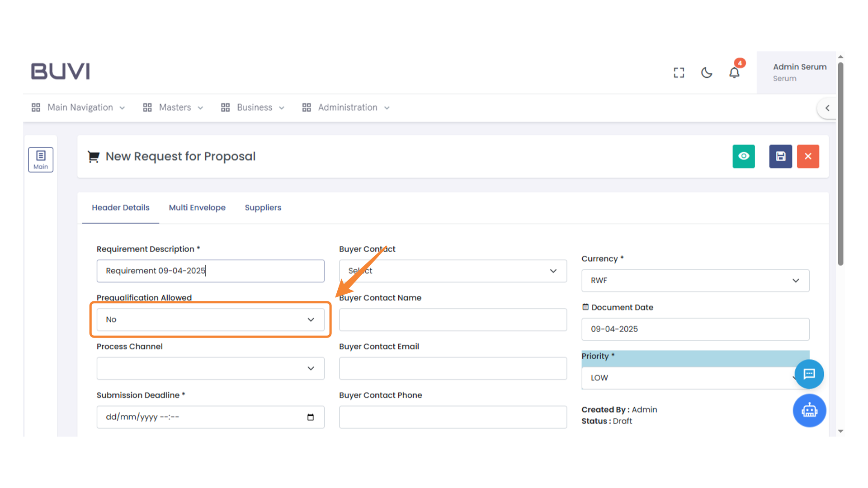Open the Administration menu

pos(346,108)
